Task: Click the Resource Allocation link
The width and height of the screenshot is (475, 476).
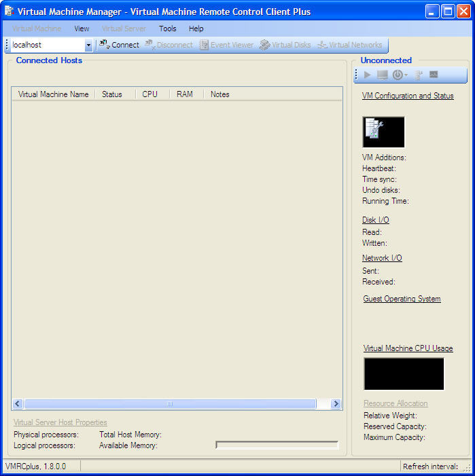Action: pos(395,403)
